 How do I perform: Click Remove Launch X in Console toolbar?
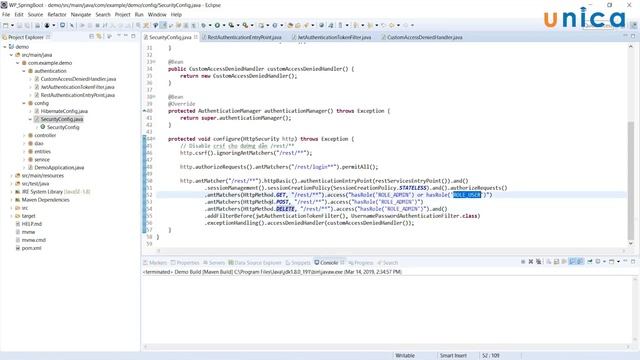point(531,262)
